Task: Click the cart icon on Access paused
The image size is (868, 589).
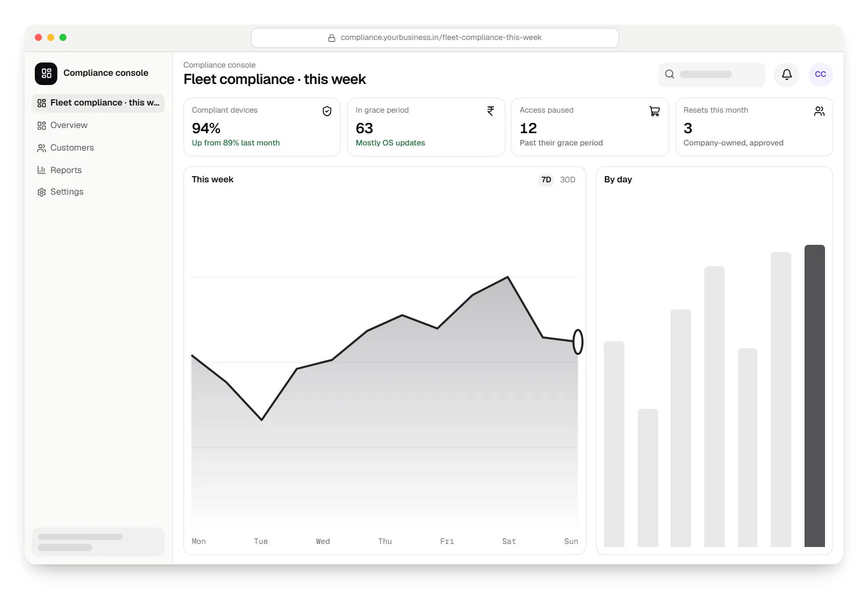Action: [x=655, y=111]
